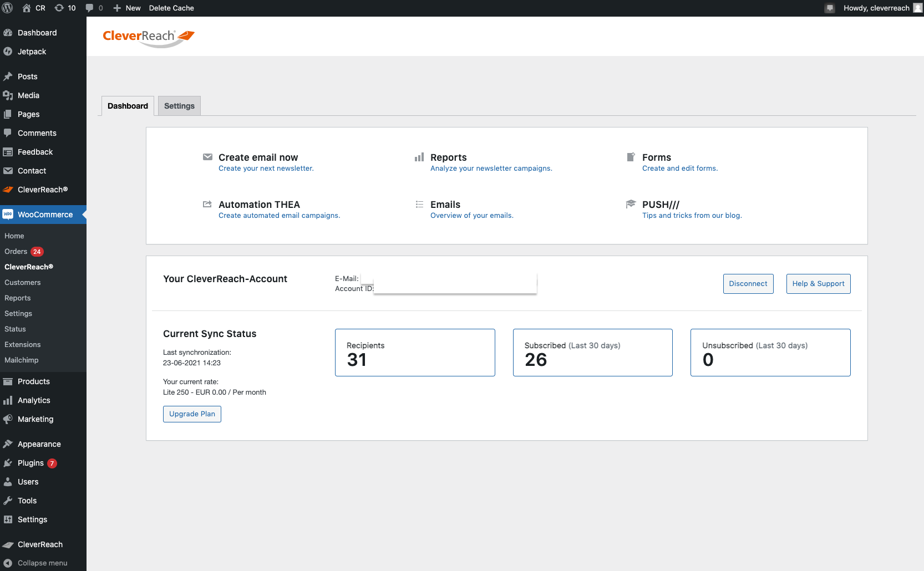Image resolution: width=924 pixels, height=571 pixels.
Task: Click the list icon beside Emails
Action: coord(419,204)
